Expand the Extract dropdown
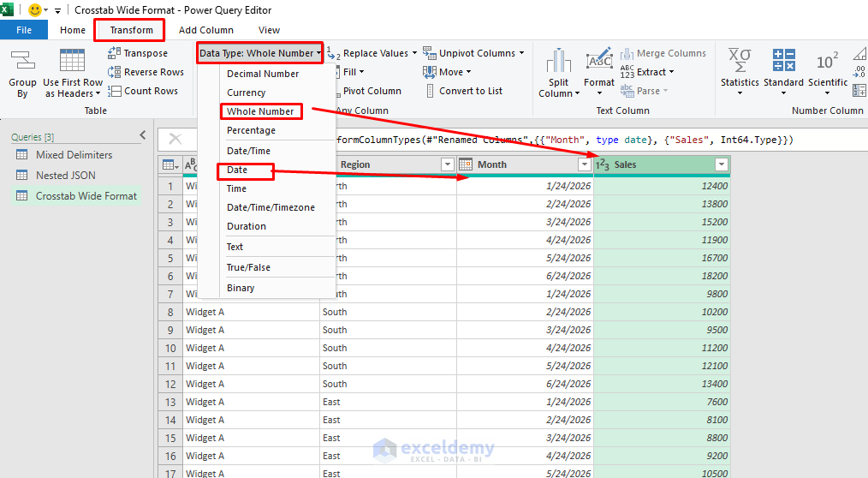The height and width of the screenshot is (478, 868). coord(671,72)
